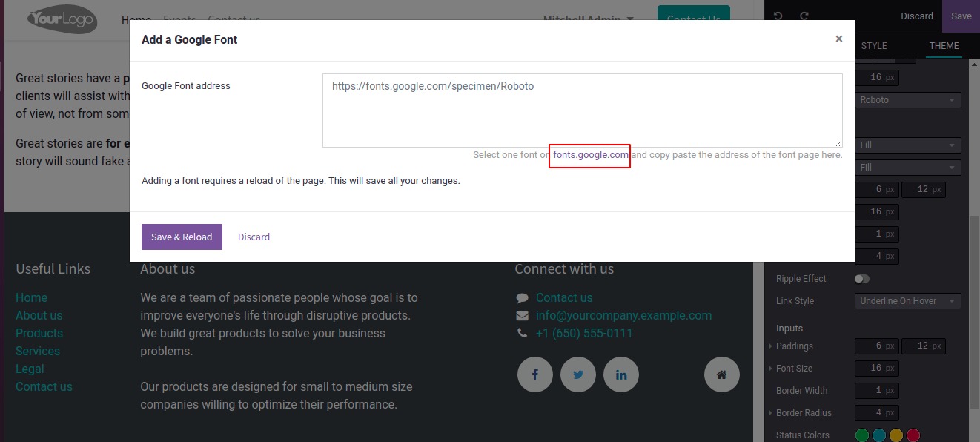Click the Google Font address text field
980x442 pixels.
coord(582,110)
